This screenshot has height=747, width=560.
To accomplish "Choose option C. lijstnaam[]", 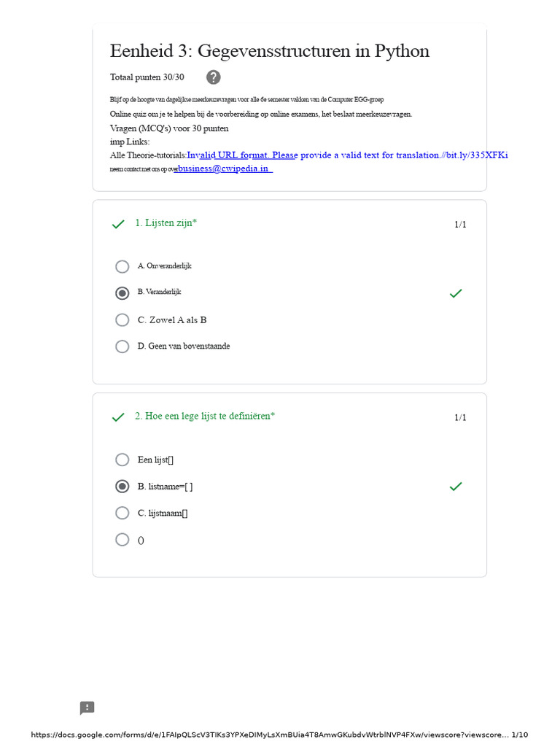I will pos(122,513).
